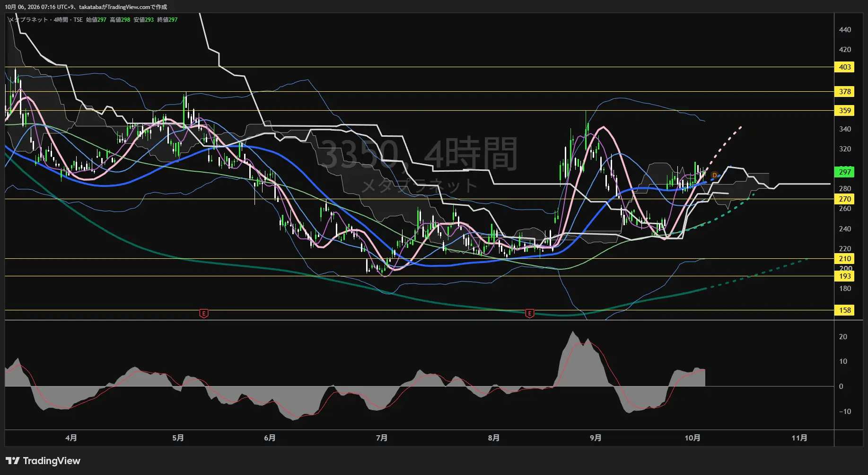Click the TradingView logo
This screenshot has height=475, width=868.
click(x=43, y=461)
